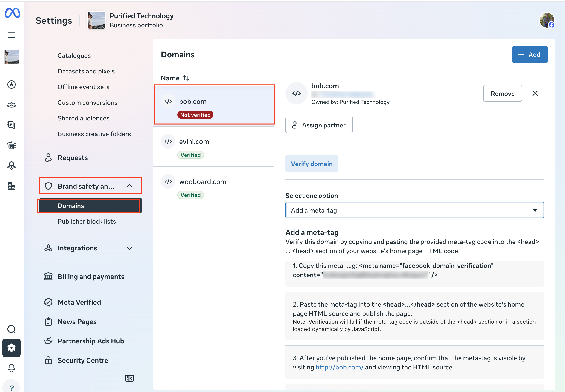Expand the Integrations section chevron
565x392 pixels.
tap(129, 248)
